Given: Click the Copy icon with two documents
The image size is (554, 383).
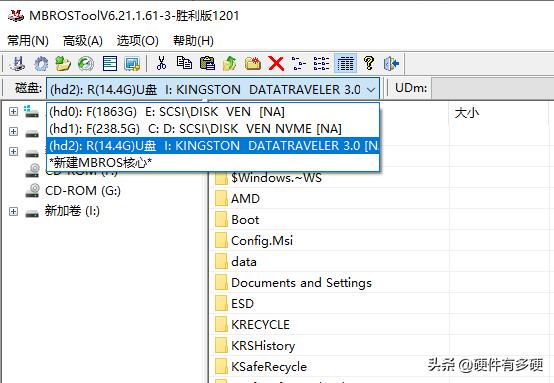Looking at the screenshot, I should 184,63.
